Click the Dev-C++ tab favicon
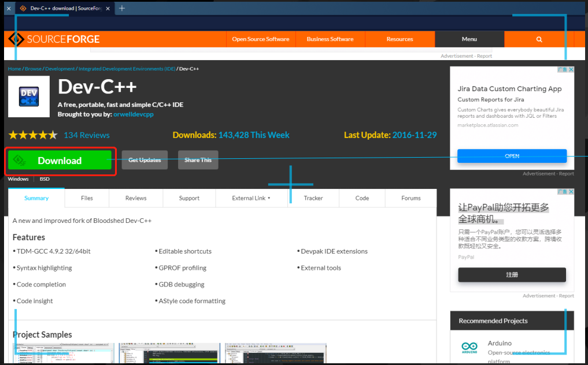This screenshot has width=588, height=365. click(23, 8)
